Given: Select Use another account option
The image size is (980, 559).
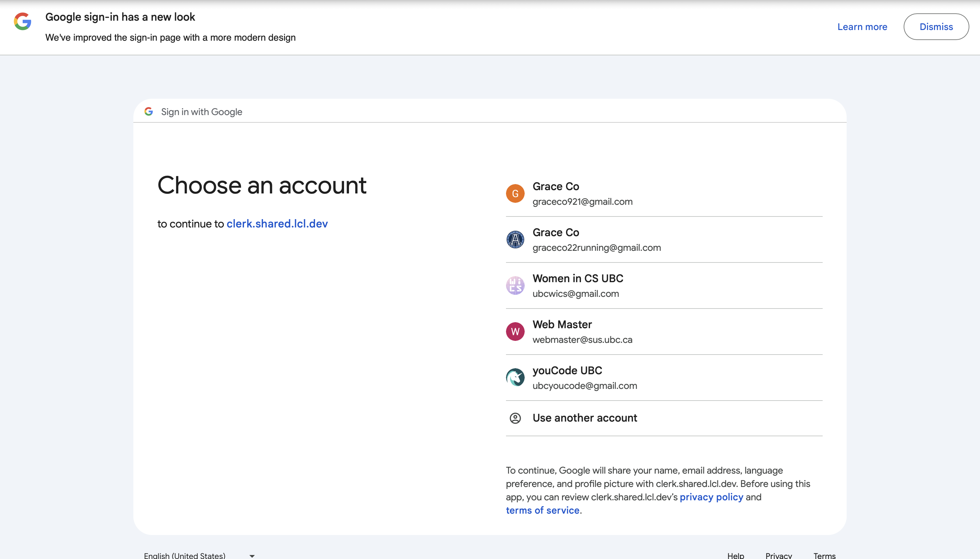Looking at the screenshot, I should (584, 418).
